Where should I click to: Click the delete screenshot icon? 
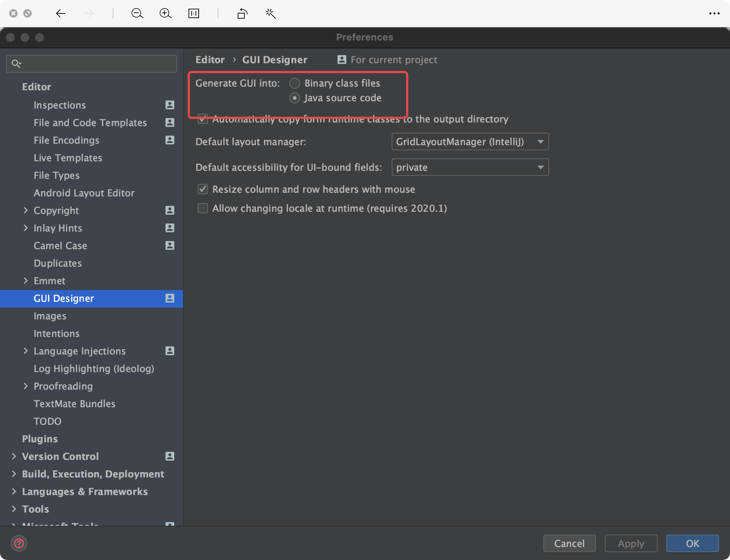point(13,13)
